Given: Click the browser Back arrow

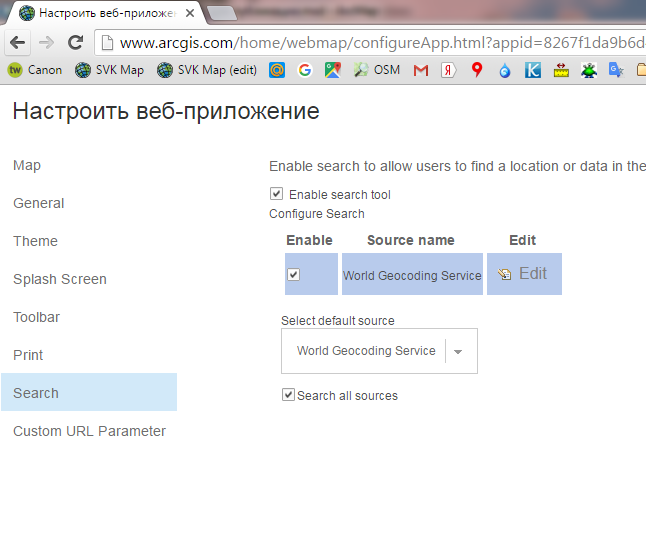Looking at the screenshot, I should (x=17, y=42).
